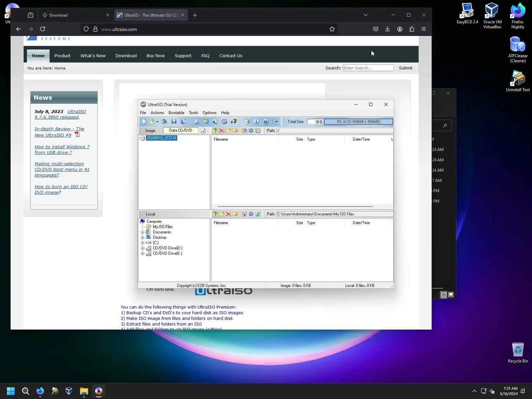Select the image volume 20240516_072141 in the tree
The height and width of the screenshot is (399, 532).
pyautogui.click(x=162, y=138)
